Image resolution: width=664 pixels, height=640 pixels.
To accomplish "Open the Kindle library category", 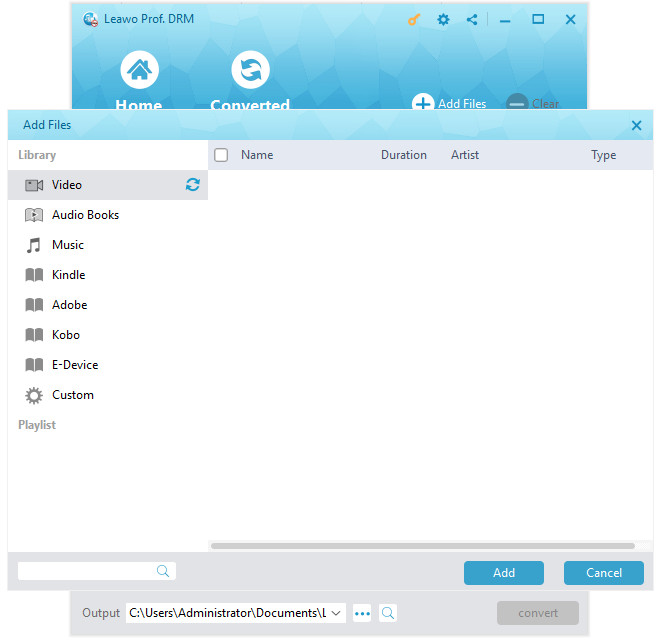I will 108,275.
